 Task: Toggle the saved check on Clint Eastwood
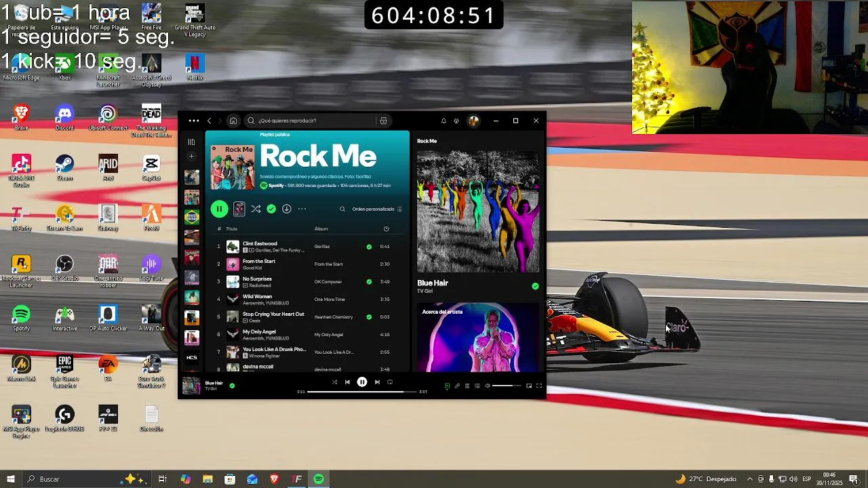click(369, 247)
